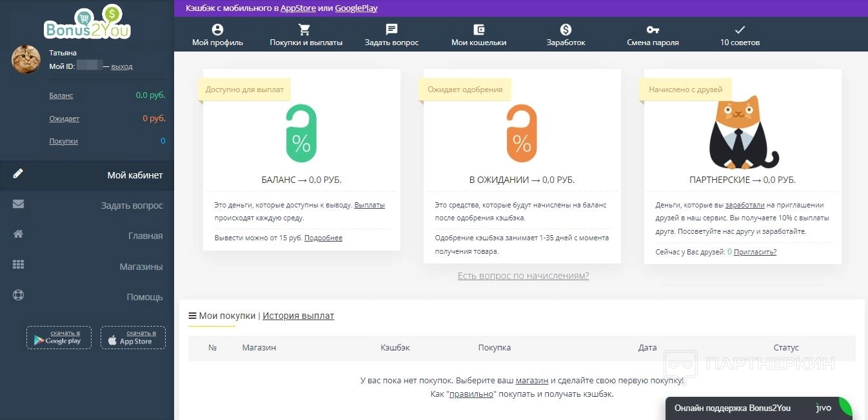Switch to the 'История выплат' tab
The width and height of the screenshot is (868, 420).
point(299,316)
